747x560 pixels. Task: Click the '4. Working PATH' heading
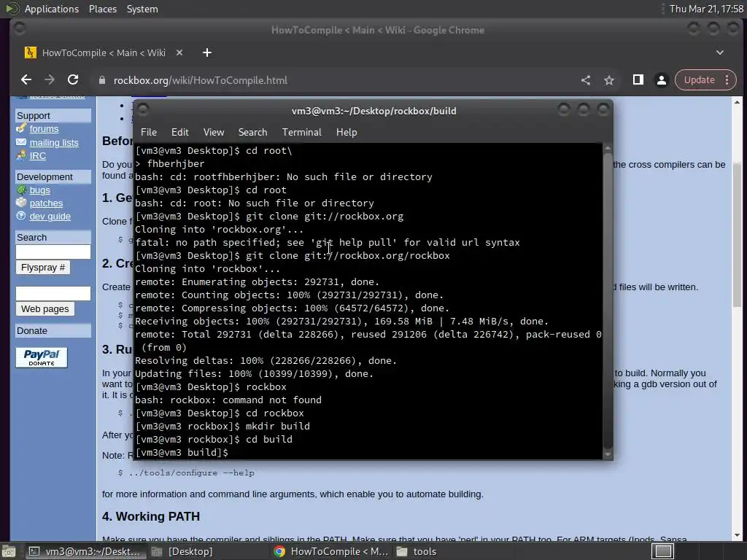pos(151,517)
